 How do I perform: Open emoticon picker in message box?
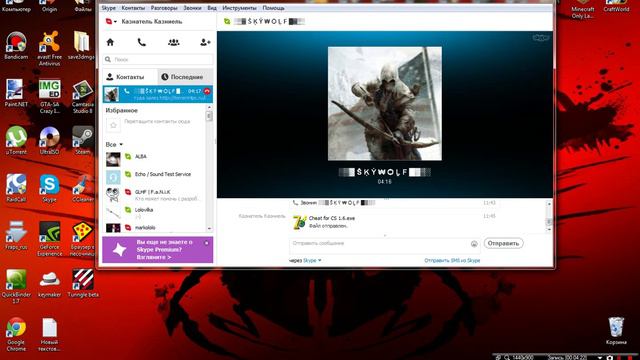pyautogui.click(x=474, y=244)
